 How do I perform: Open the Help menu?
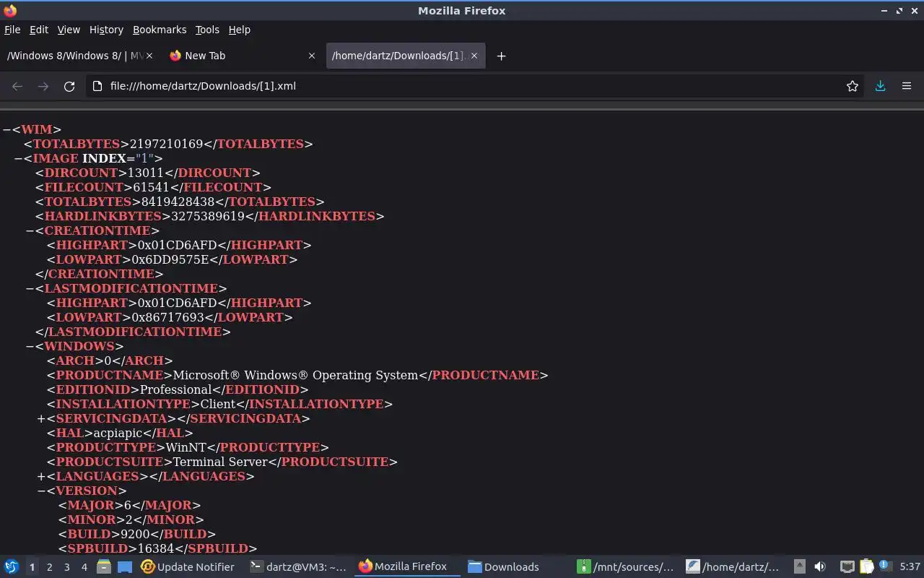coord(240,30)
